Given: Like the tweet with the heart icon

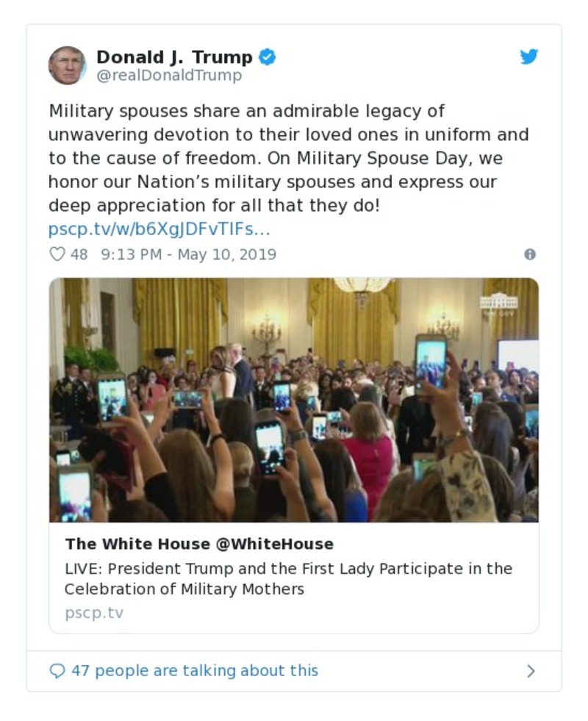Looking at the screenshot, I should click(x=57, y=254).
